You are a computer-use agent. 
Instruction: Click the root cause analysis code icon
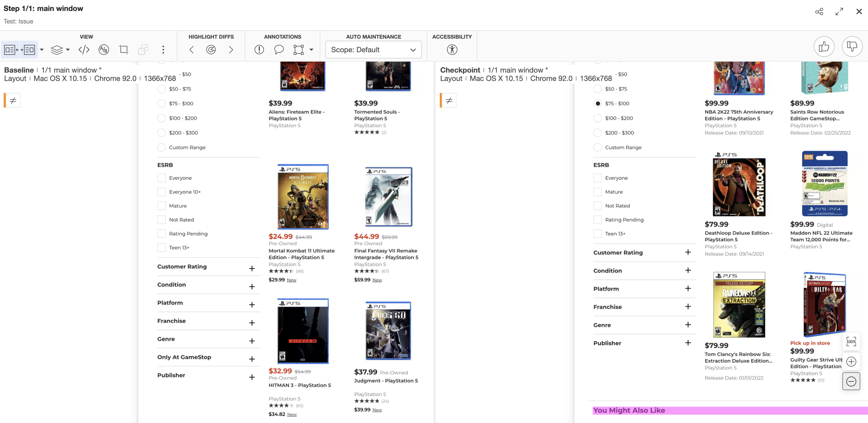pyautogui.click(x=84, y=50)
